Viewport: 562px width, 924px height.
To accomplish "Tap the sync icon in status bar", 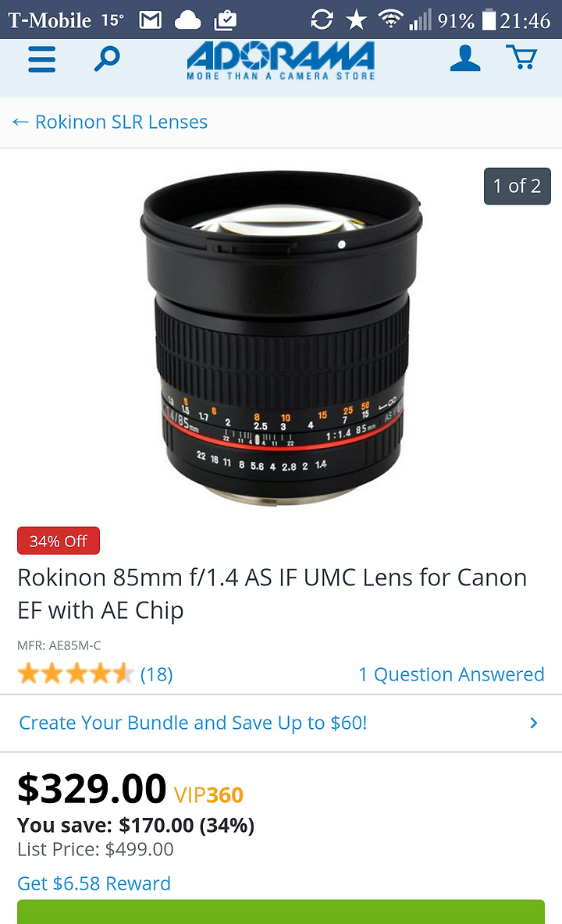I will tap(322, 20).
